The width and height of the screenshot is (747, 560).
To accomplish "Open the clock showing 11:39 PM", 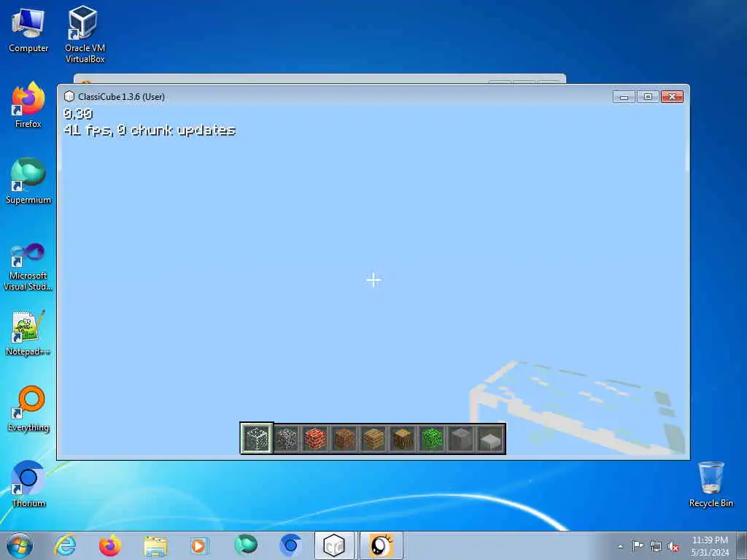I will tap(710, 546).
